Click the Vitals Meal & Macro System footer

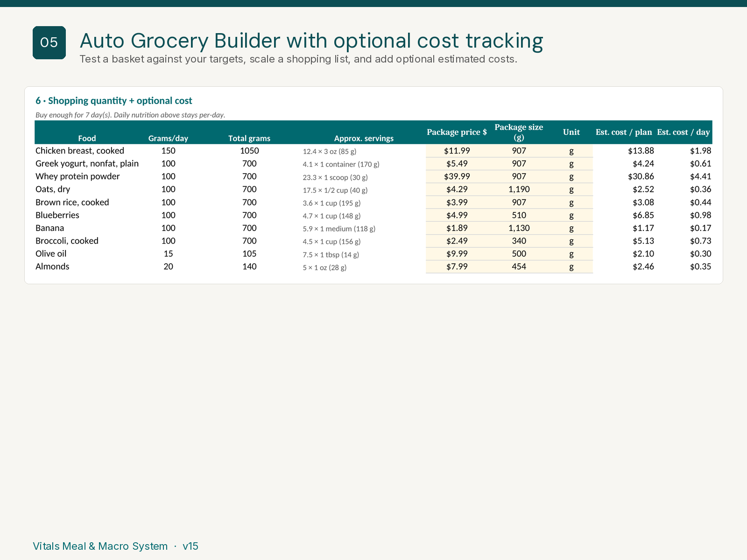[115, 546]
